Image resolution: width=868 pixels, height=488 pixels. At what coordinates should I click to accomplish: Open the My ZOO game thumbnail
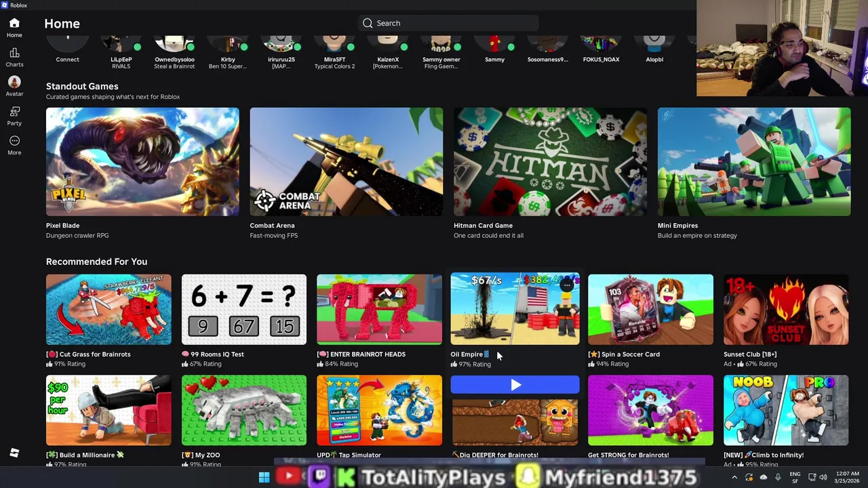click(244, 411)
